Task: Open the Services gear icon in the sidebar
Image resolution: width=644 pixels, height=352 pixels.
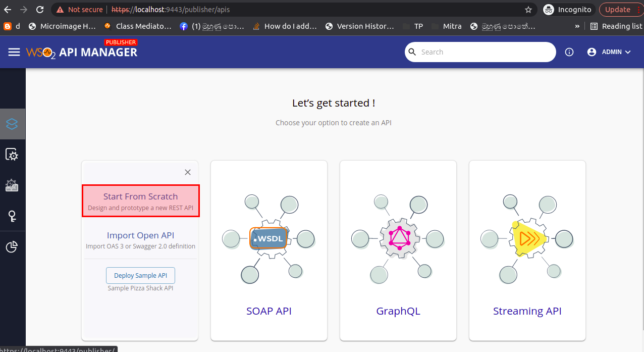Action: tap(12, 155)
